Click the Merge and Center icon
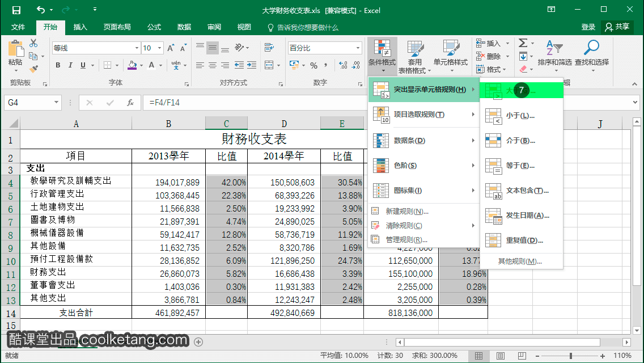 pos(269,65)
